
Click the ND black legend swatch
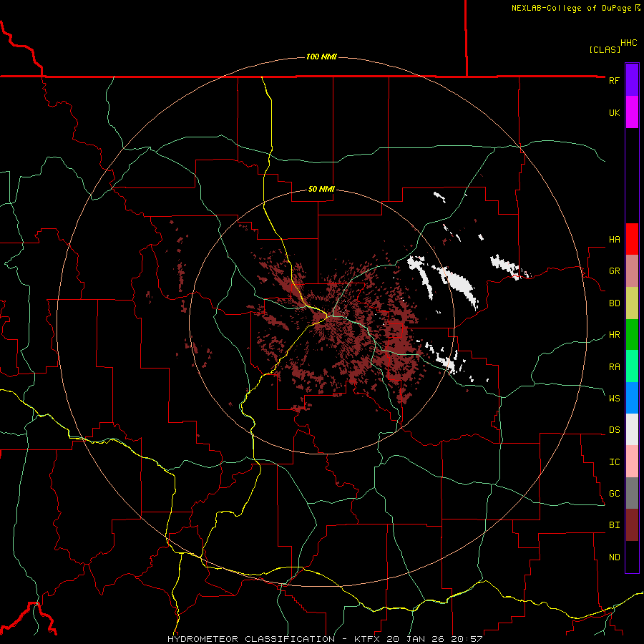click(632, 557)
